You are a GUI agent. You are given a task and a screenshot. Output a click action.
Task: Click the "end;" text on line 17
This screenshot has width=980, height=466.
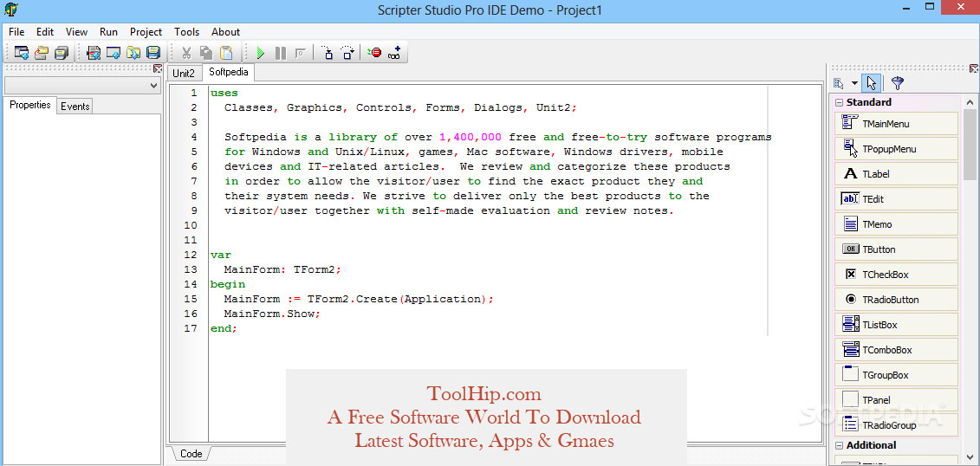224,328
